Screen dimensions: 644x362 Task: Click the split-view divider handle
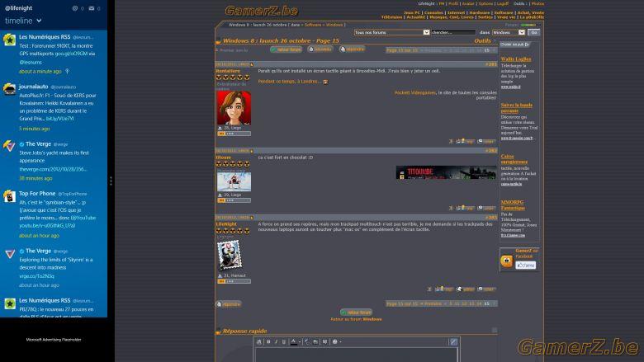[x=111, y=181]
